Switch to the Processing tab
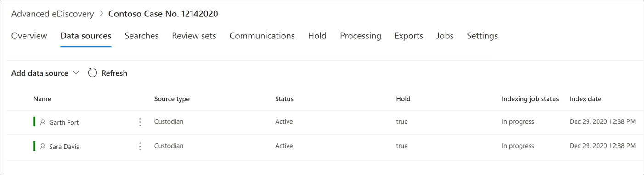Screen dimensions: 644x175 click(x=361, y=36)
